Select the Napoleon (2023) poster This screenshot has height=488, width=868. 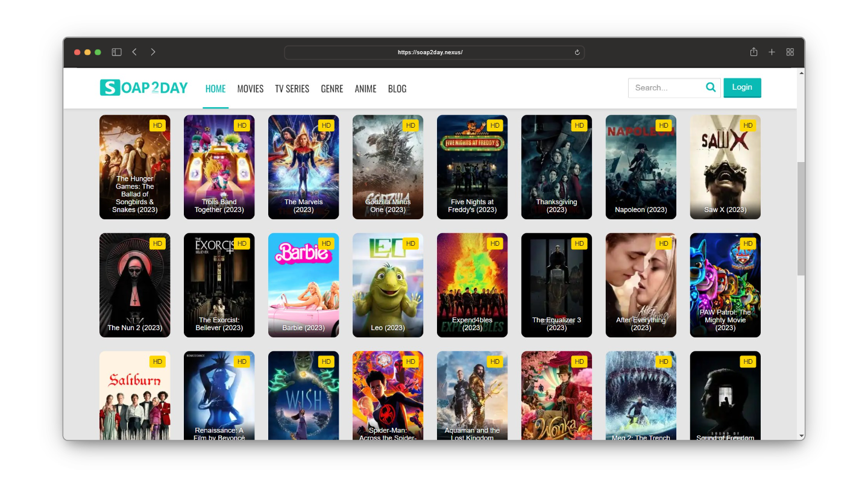(641, 167)
